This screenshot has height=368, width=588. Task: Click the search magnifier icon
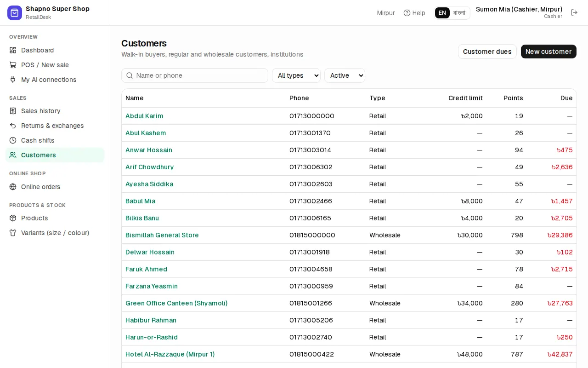[130, 75]
